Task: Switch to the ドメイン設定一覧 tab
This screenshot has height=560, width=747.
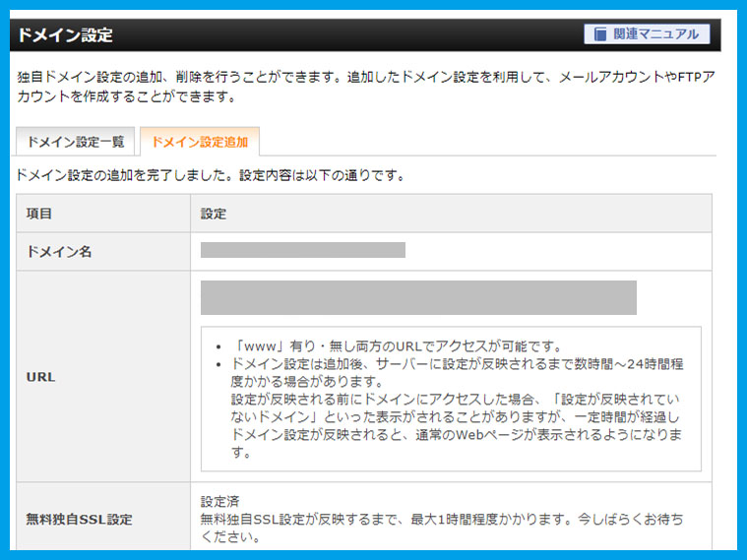Action: tap(76, 142)
